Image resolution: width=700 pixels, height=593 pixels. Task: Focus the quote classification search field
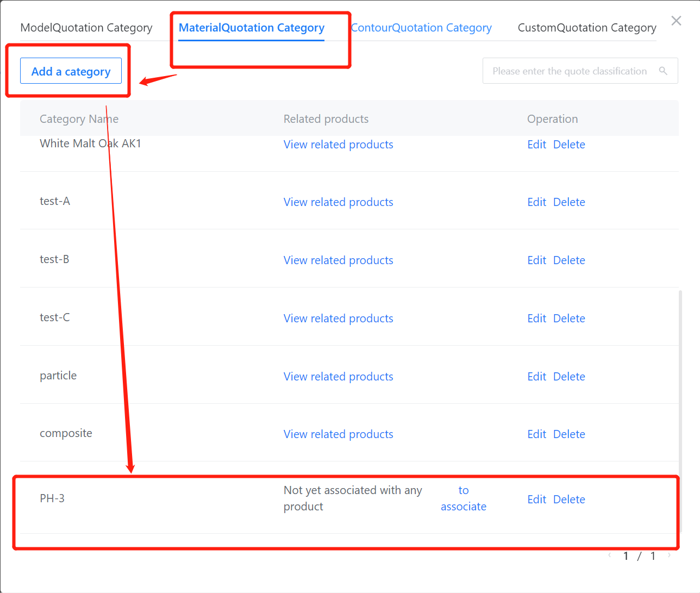570,71
